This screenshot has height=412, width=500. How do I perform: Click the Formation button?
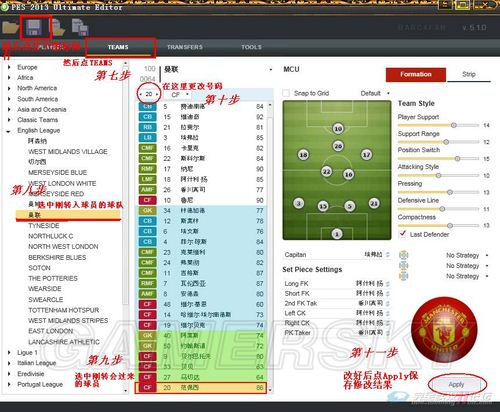(x=416, y=74)
